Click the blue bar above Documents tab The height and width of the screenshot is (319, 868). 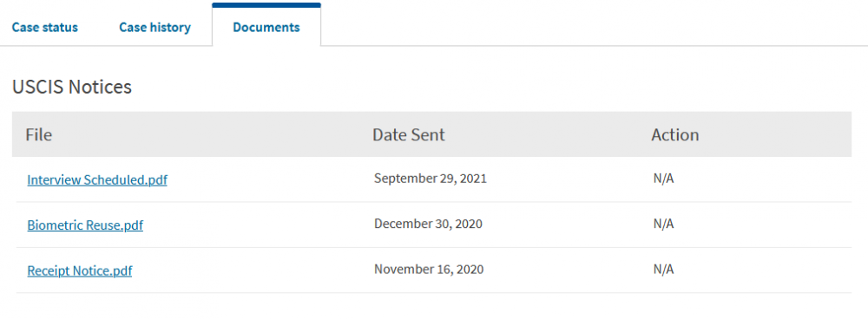(266, 5)
